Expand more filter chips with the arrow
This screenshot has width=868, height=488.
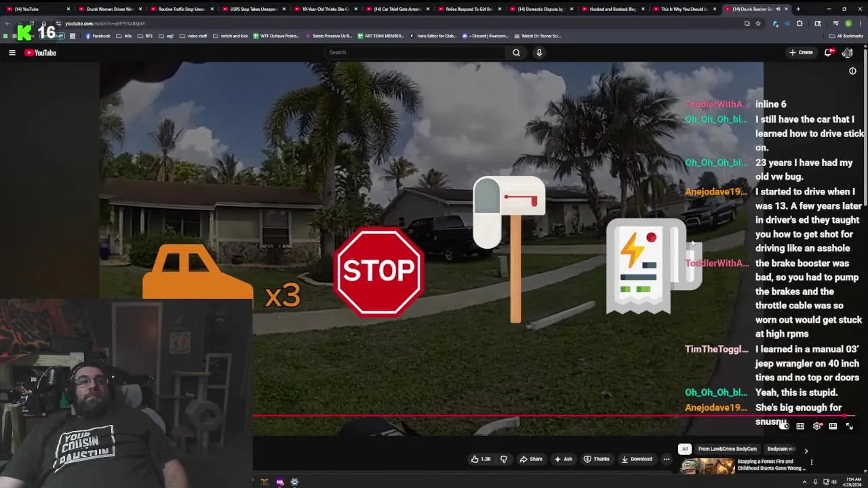[x=806, y=450]
